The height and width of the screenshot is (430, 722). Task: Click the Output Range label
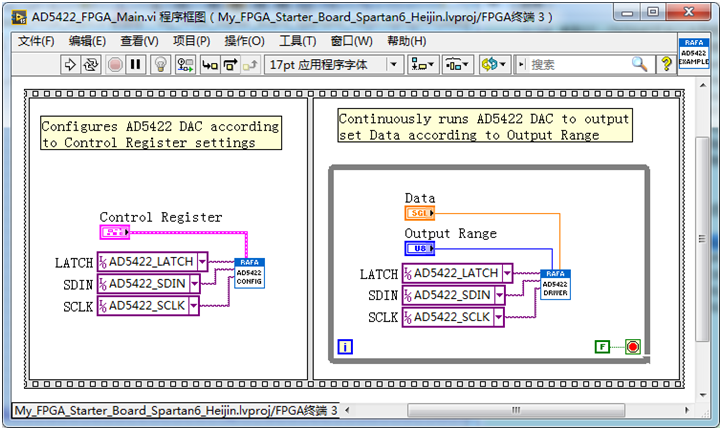click(450, 233)
